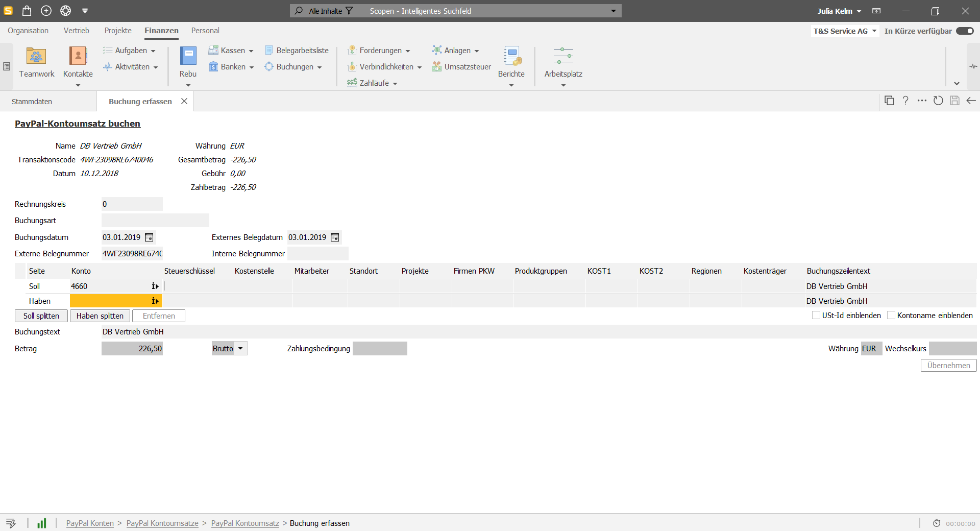Viewport: 980px width, 531px height.
Task: Open the PayPal Kontoumsatz breadcrumb link
Action: (x=245, y=523)
